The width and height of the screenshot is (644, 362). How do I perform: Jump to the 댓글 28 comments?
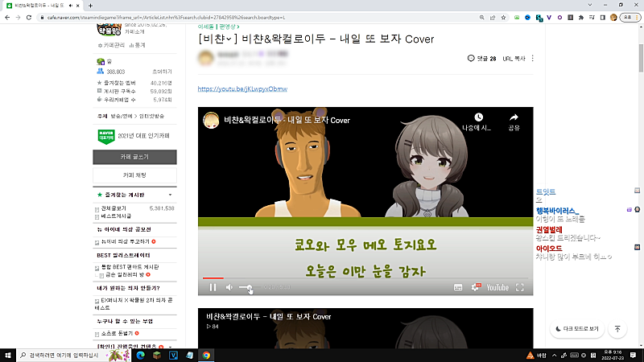tap(481, 58)
